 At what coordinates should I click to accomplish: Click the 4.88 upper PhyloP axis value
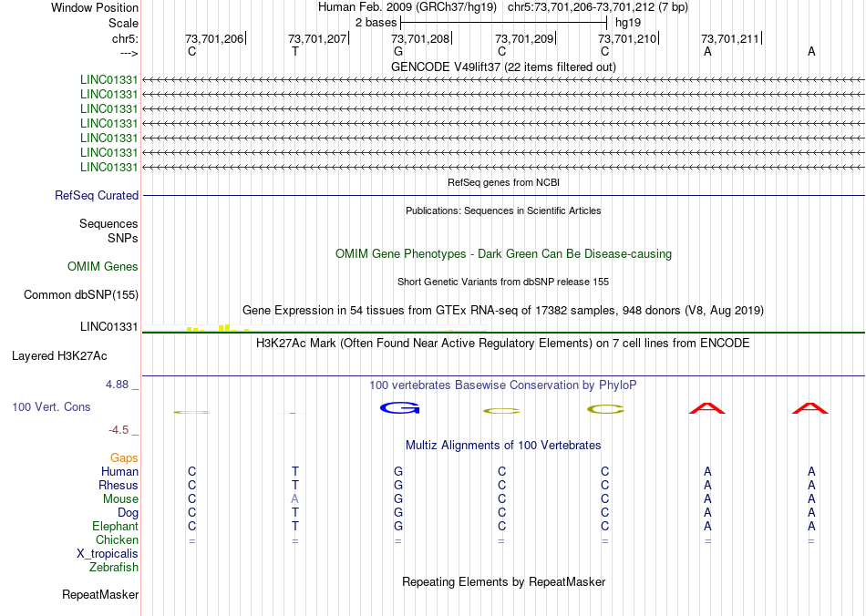[x=117, y=385]
